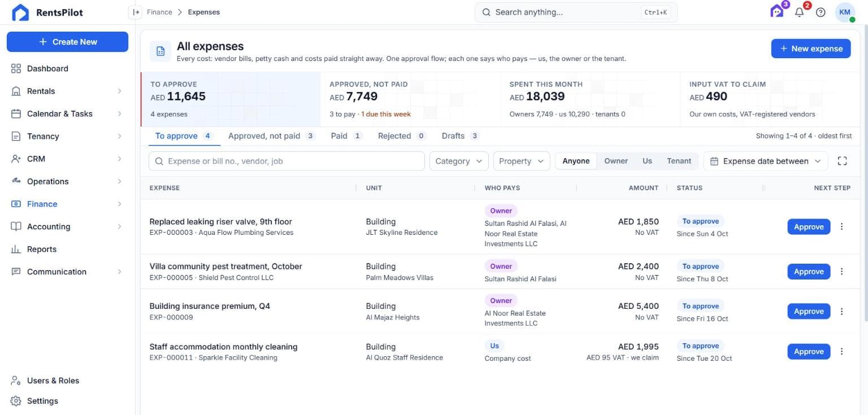Switch to the Drafts tab
Viewport: 868px width, 415px height.
coord(461,136)
